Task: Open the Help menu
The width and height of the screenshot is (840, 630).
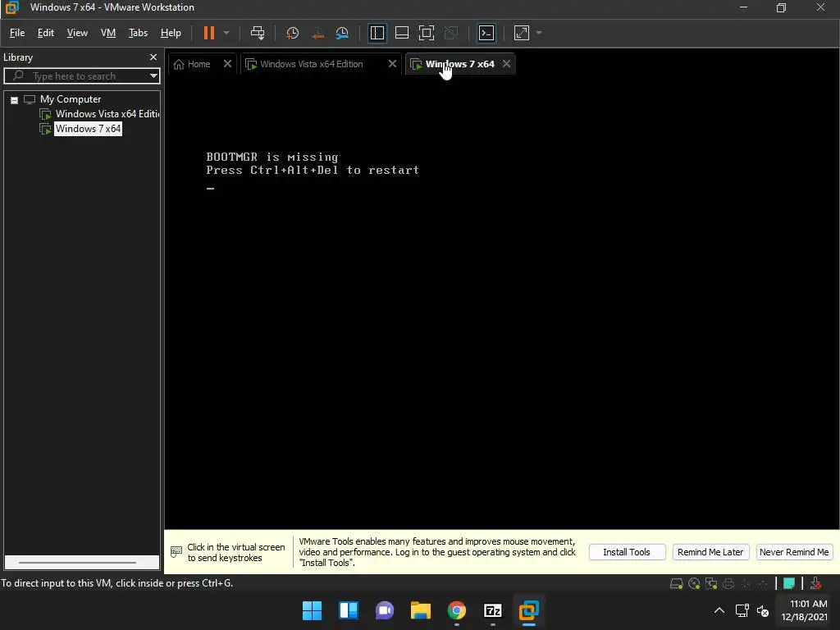Action: [x=171, y=33]
